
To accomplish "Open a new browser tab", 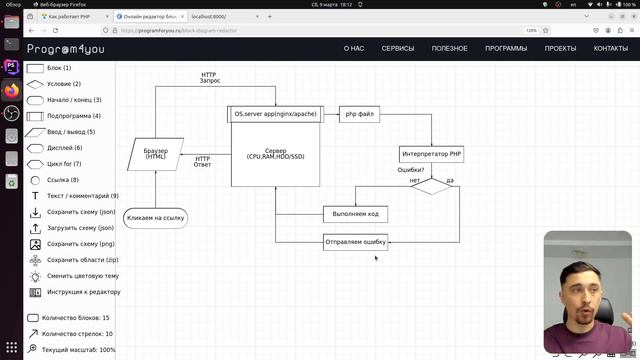I will pyautogui.click(x=270, y=17).
